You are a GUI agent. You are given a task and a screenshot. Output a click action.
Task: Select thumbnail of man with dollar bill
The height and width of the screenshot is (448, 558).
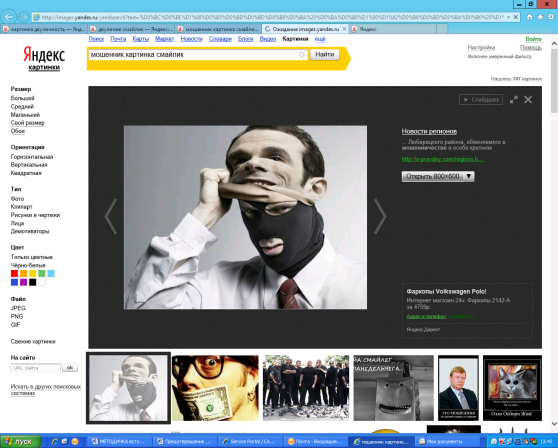pyautogui.click(x=215, y=388)
